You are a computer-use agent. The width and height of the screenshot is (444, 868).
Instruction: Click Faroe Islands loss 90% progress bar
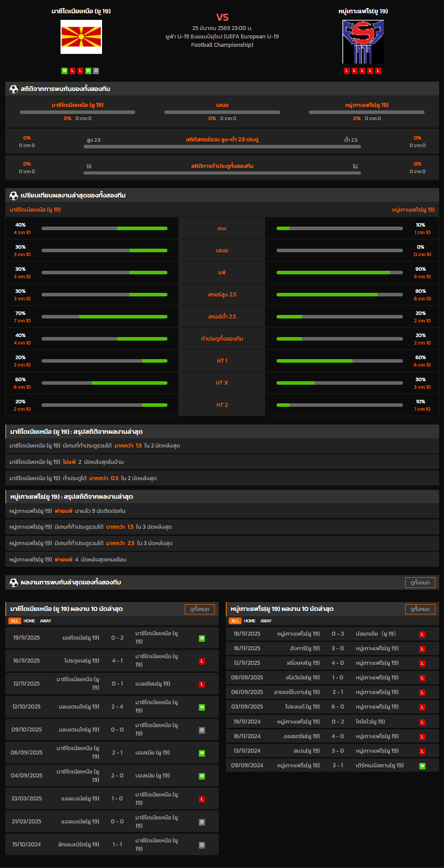(x=339, y=273)
